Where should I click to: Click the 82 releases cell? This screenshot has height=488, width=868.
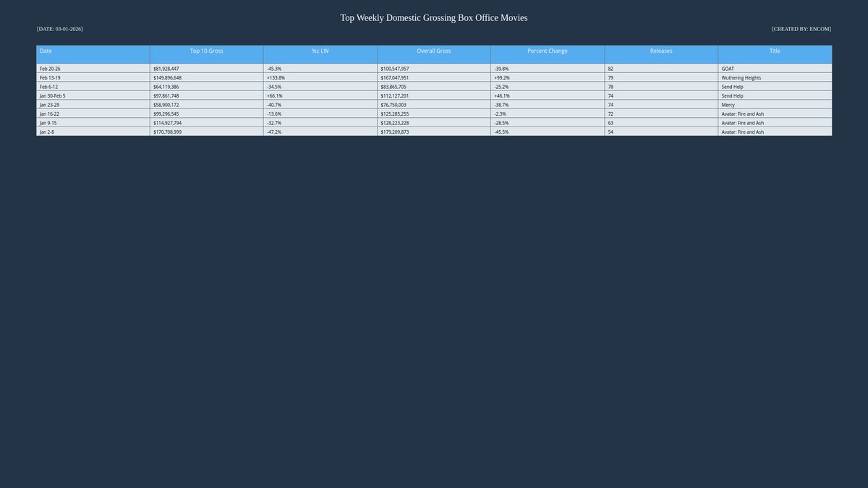[x=661, y=69]
